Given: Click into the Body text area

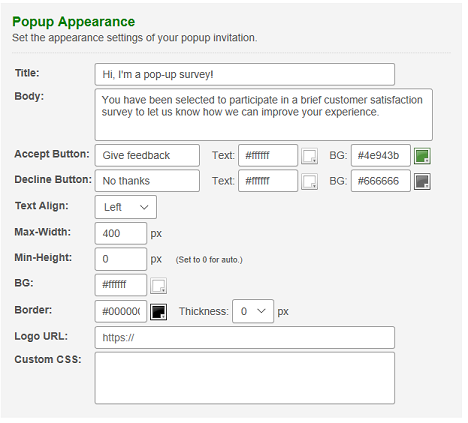Looking at the screenshot, I should coord(264,114).
